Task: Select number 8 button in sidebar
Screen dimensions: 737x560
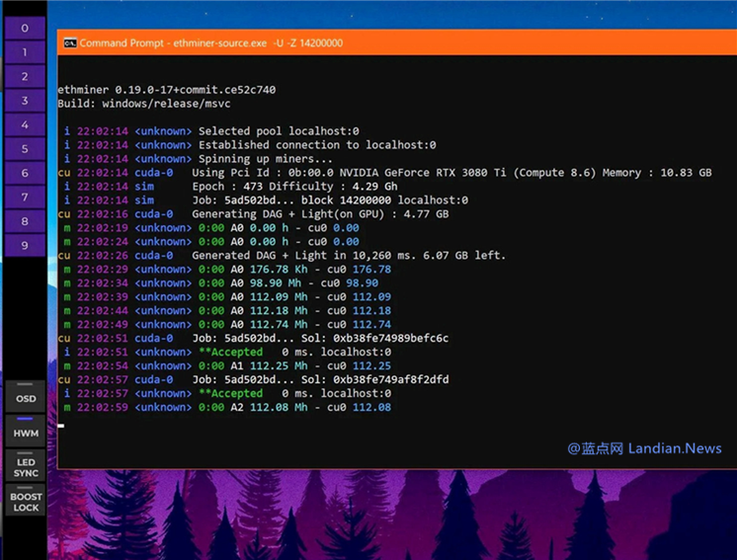Action: tap(25, 221)
